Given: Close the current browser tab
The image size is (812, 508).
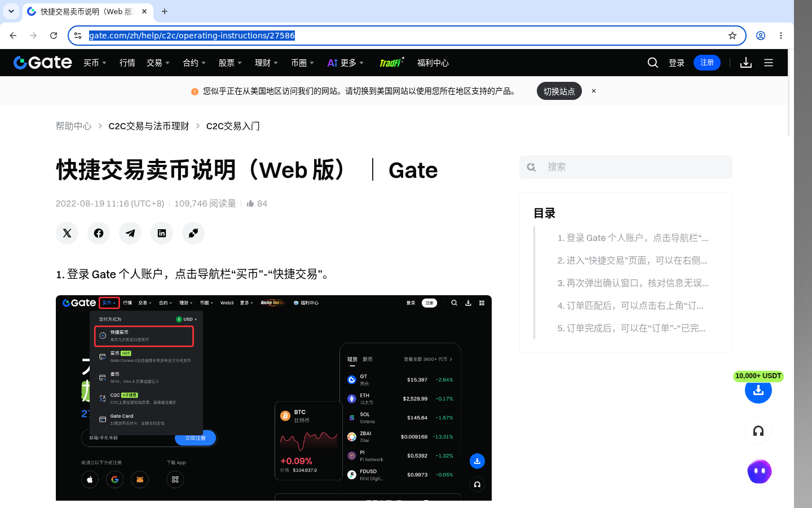Looking at the screenshot, I should (144, 11).
